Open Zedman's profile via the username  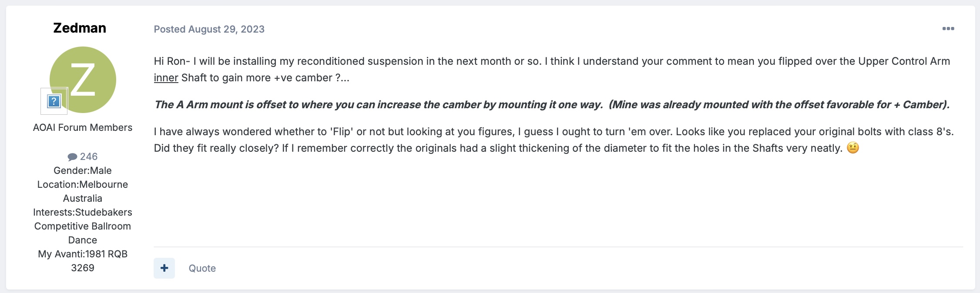pyautogui.click(x=80, y=28)
